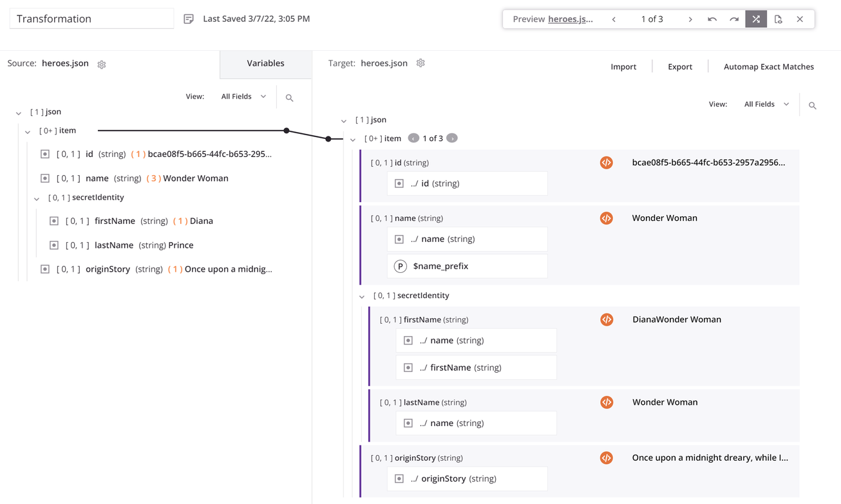This screenshot has width=841, height=504.
Task: Select ../ firstName mapping box
Action: point(477,368)
